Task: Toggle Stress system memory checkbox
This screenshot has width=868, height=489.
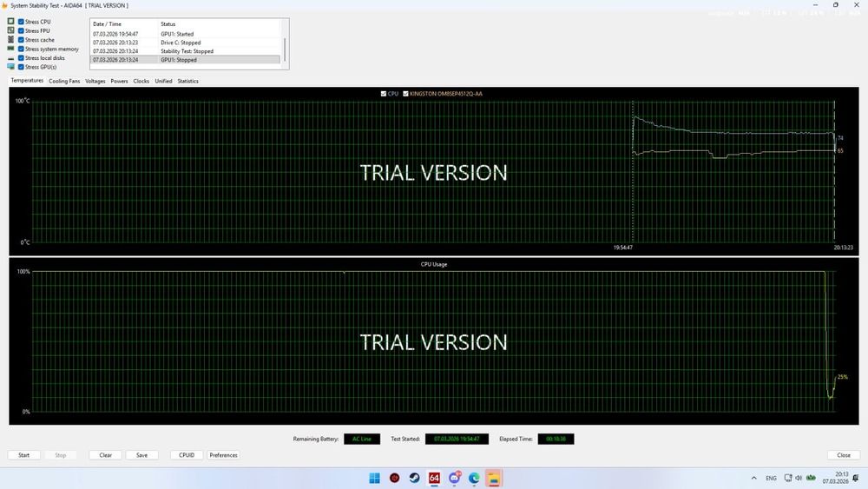Action: 21,49
